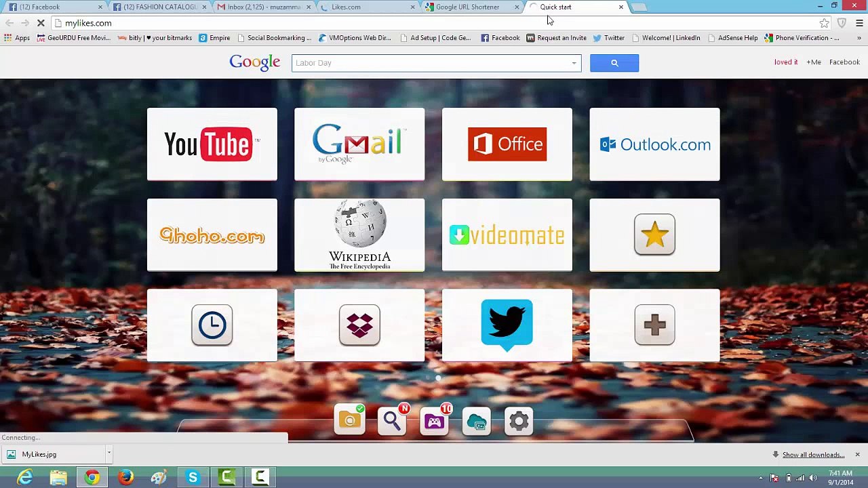
Task: Click the Google logo
Action: pyautogui.click(x=255, y=62)
